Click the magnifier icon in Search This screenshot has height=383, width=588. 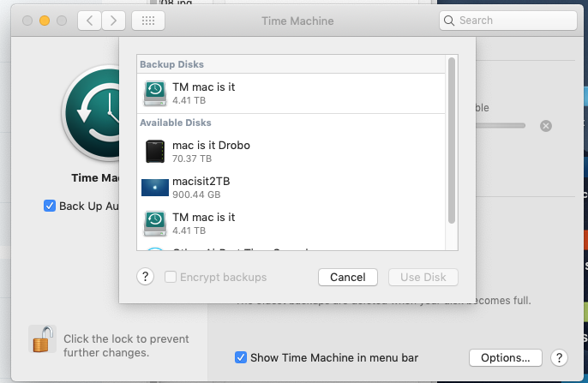click(x=449, y=21)
